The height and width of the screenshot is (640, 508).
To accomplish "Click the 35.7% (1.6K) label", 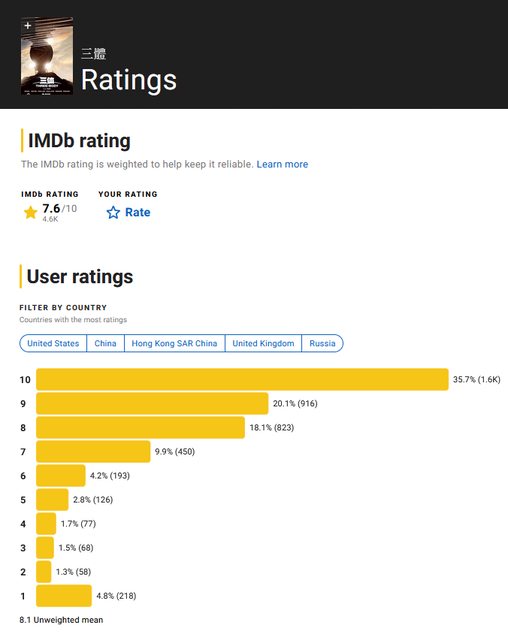I will point(477,379).
